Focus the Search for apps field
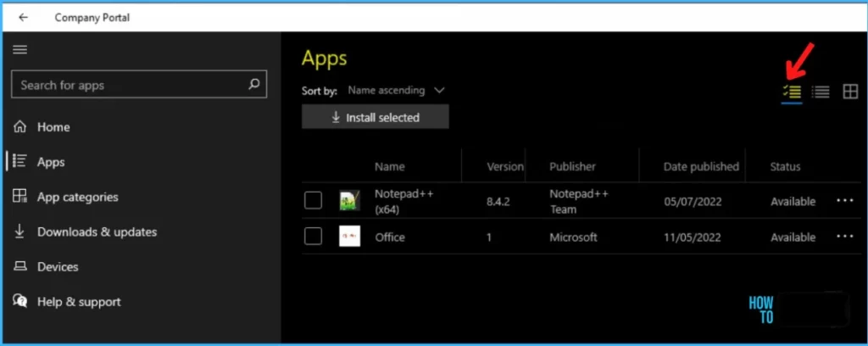This screenshot has width=868, height=346. [x=139, y=85]
